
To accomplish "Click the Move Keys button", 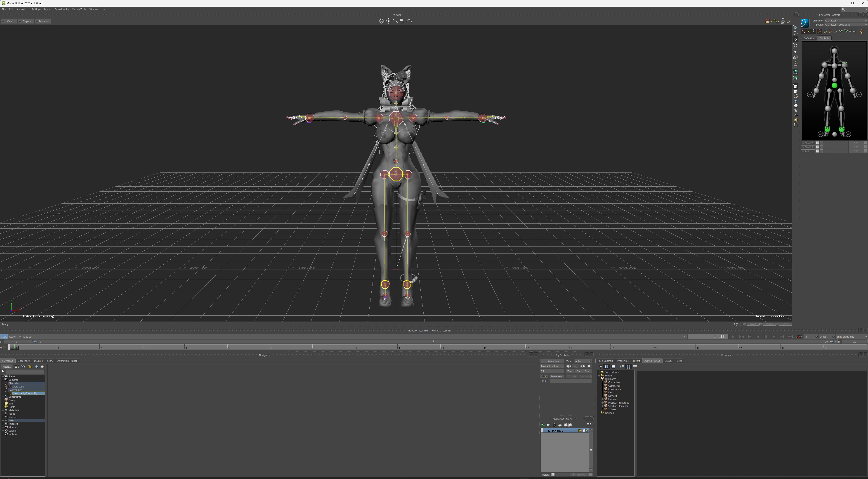I will (557, 377).
